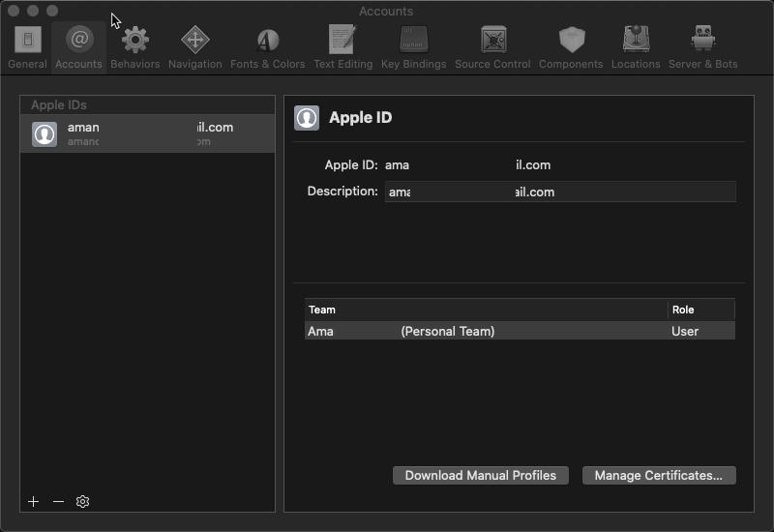Open Text Editing preferences

coord(343,47)
